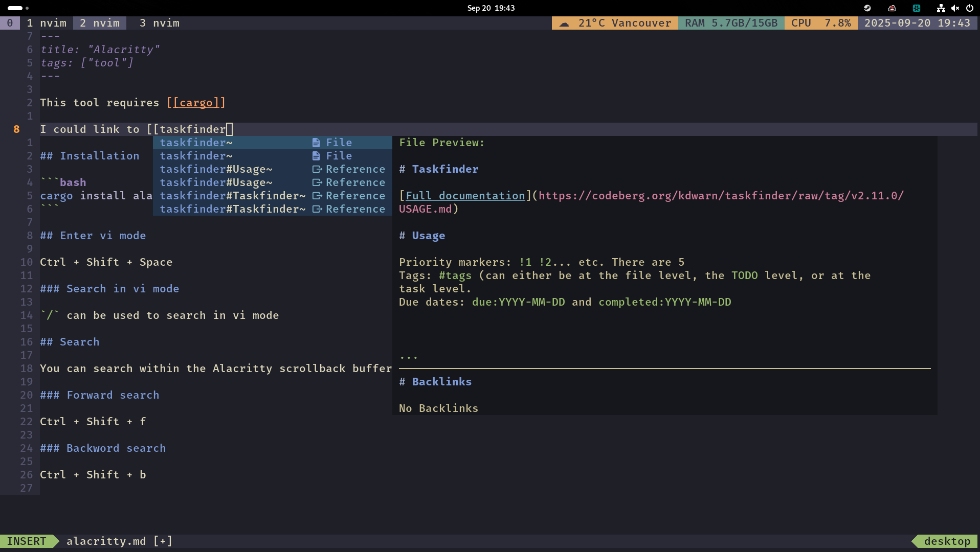980x552 pixels.
Task: Click the # Backlinks heading in preview
Action: 435,382
